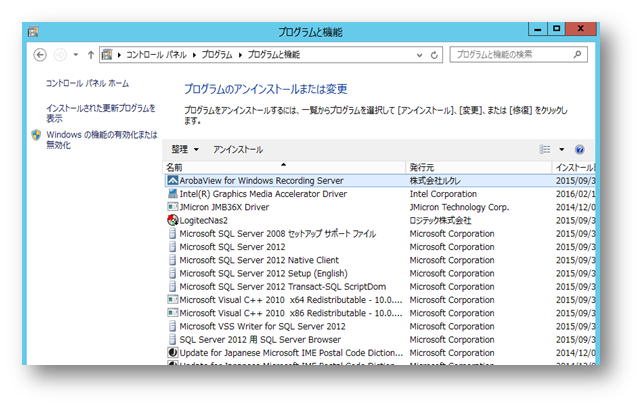Open Windows の機能の有効化または無効化 link
Image resolution: width=642 pixels, height=407 pixels.
102,140
